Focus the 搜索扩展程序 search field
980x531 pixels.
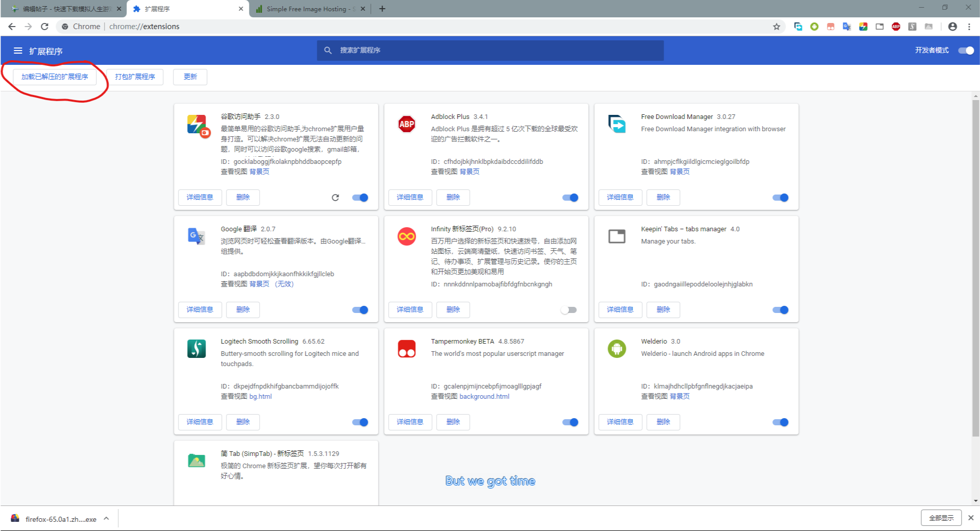click(490, 50)
